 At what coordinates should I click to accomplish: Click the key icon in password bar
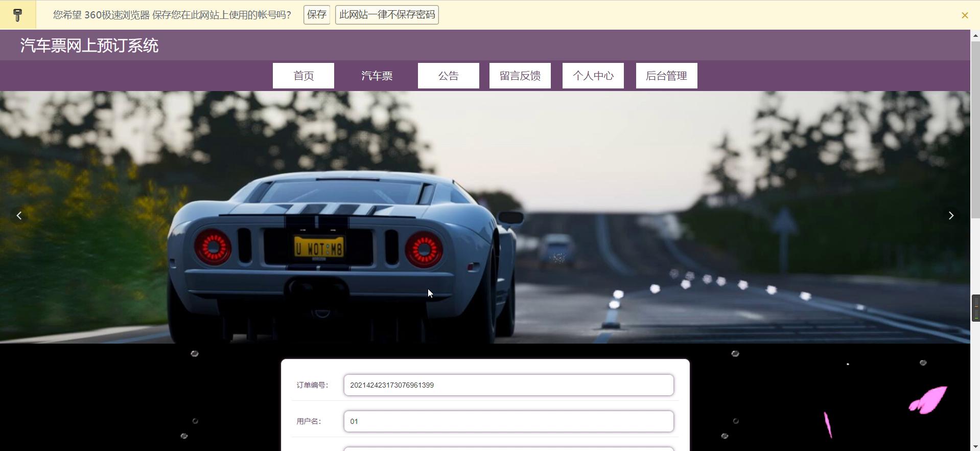coord(18,15)
